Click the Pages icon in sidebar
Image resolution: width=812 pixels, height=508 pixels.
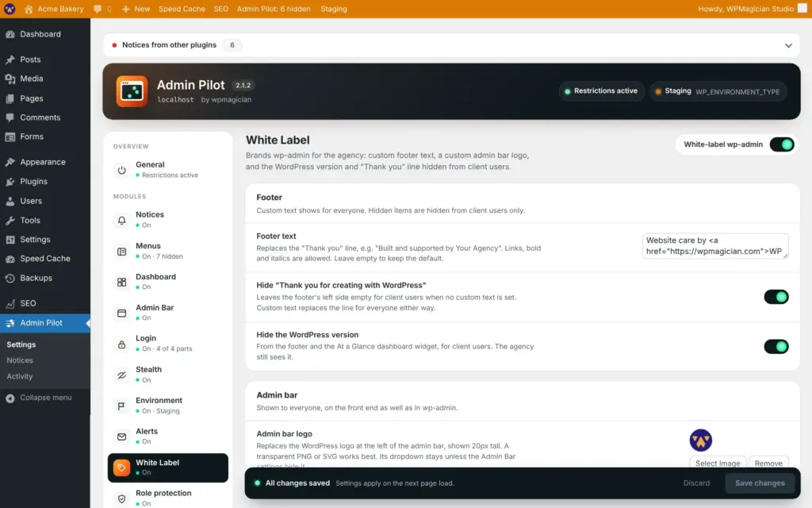tap(10, 98)
